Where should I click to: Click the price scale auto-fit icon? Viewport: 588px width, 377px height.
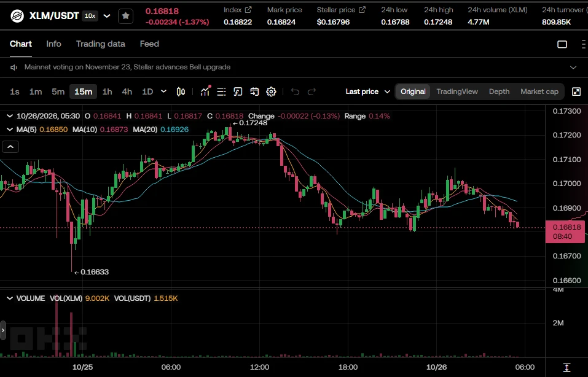point(566,367)
